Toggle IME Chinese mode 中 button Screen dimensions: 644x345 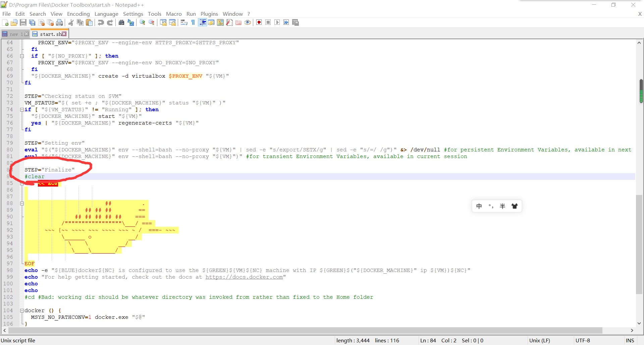(479, 206)
